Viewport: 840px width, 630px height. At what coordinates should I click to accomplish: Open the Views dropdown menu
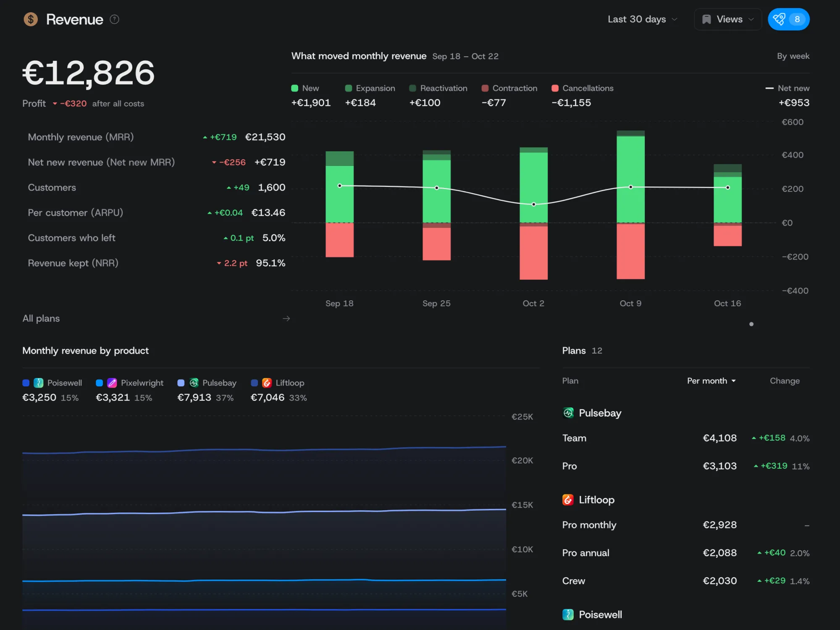pos(728,19)
